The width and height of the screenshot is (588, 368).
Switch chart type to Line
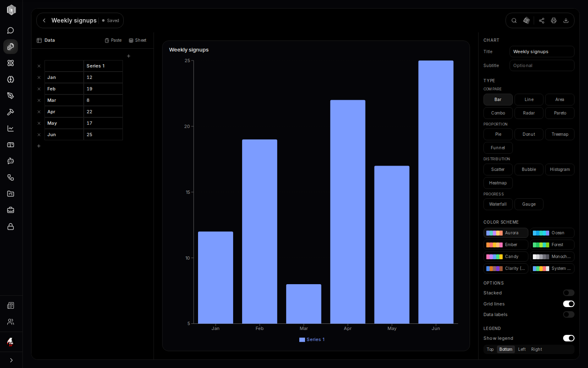tap(529, 99)
